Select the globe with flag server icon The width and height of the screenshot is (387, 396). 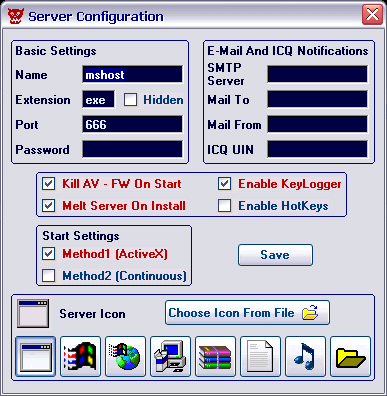125,356
